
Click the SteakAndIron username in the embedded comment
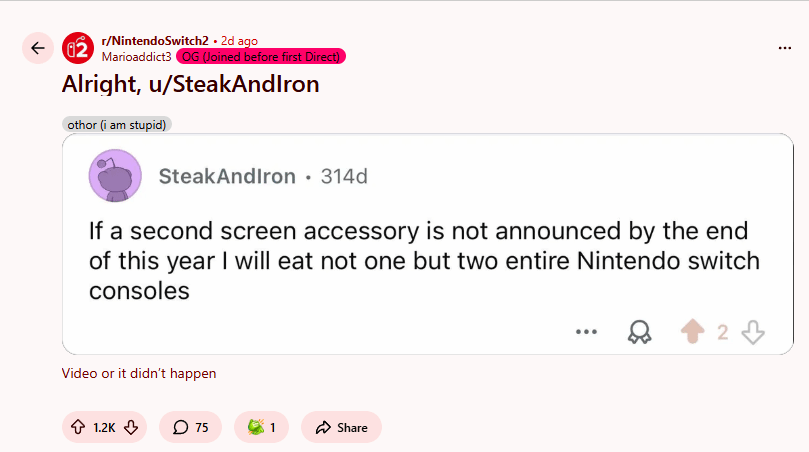[x=227, y=177]
